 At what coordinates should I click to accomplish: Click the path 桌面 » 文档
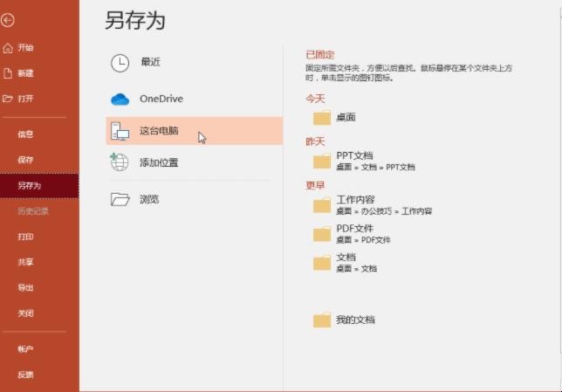[x=356, y=269]
